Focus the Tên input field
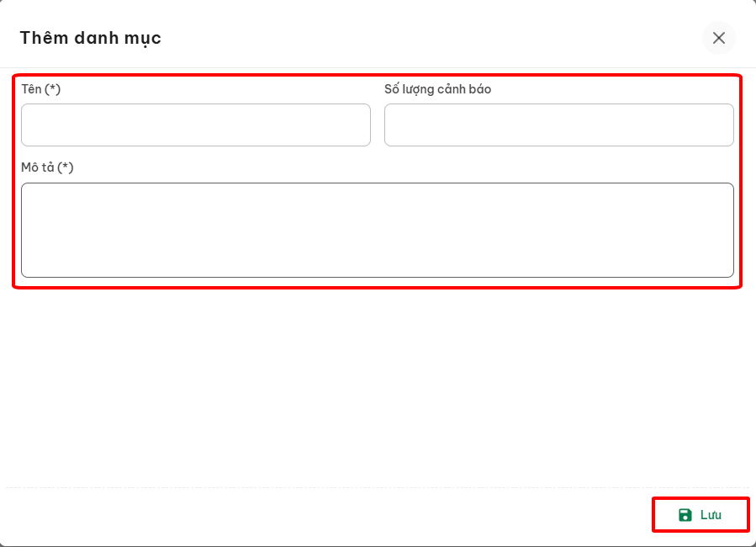 (x=195, y=125)
